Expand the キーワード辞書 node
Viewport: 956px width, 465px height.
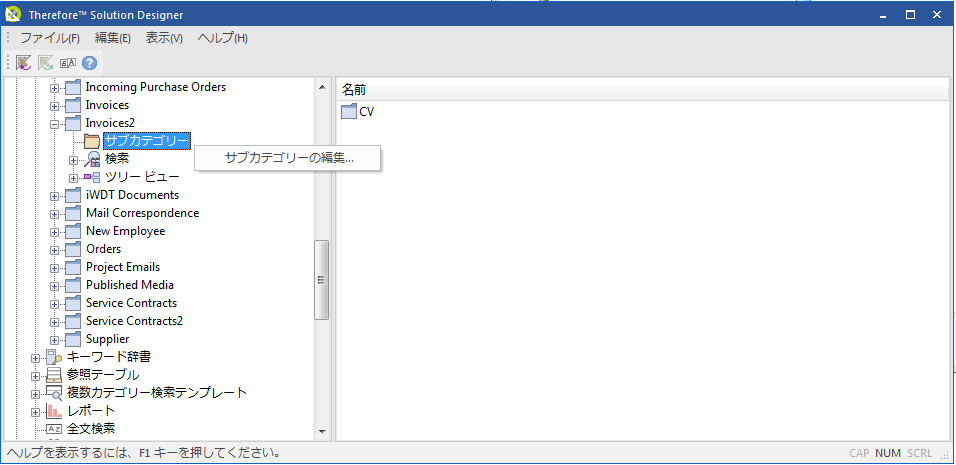(x=35, y=358)
